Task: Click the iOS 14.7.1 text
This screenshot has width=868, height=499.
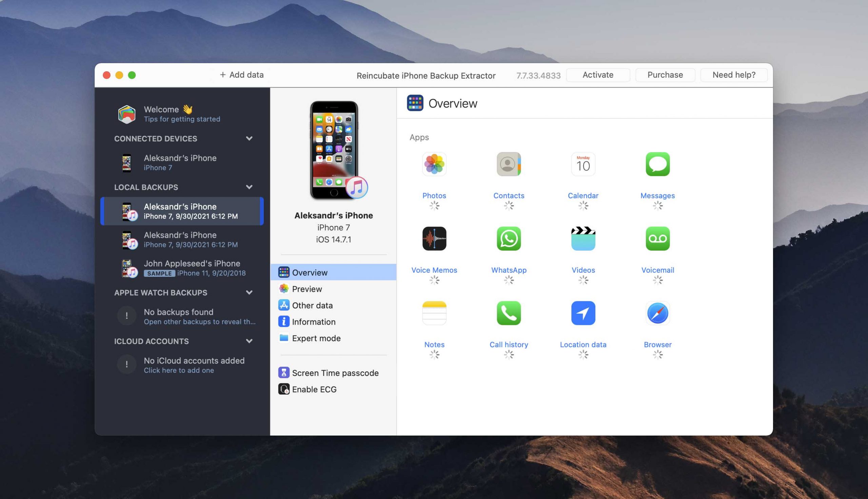Action: (x=333, y=239)
